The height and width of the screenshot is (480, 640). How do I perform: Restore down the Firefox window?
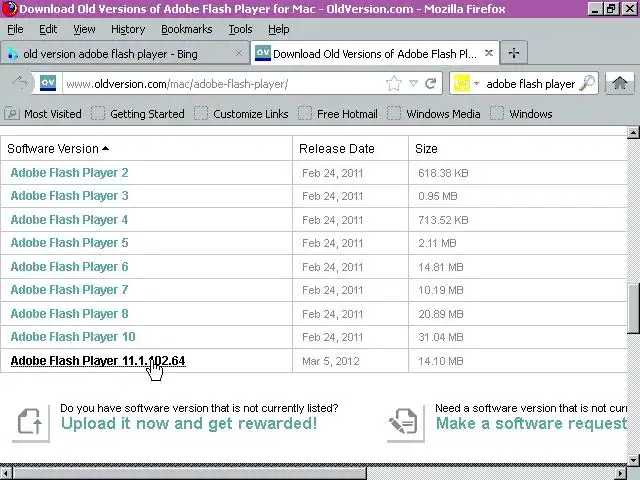click(611, 9)
